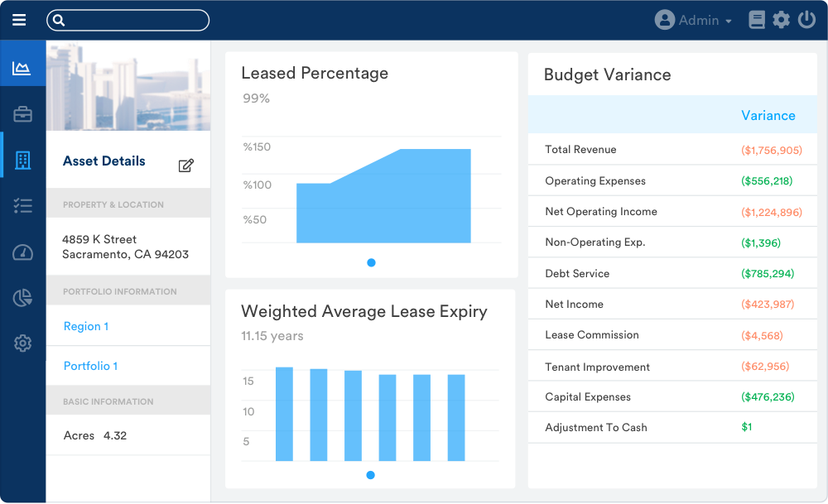Screen dimensions: 828x504
Task: Click the Variance column header
Action: tap(768, 115)
